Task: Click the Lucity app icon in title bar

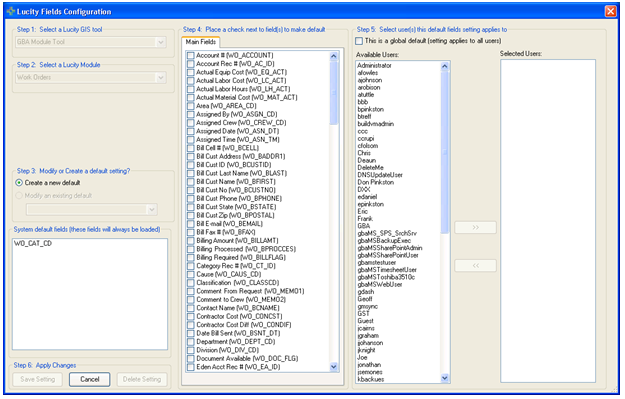Action: pyautogui.click(x=11, y=11)
